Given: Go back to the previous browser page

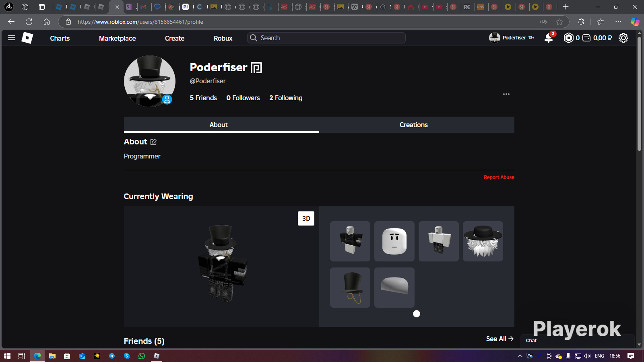Looking at the screenshot, I should tap(11, 22).
